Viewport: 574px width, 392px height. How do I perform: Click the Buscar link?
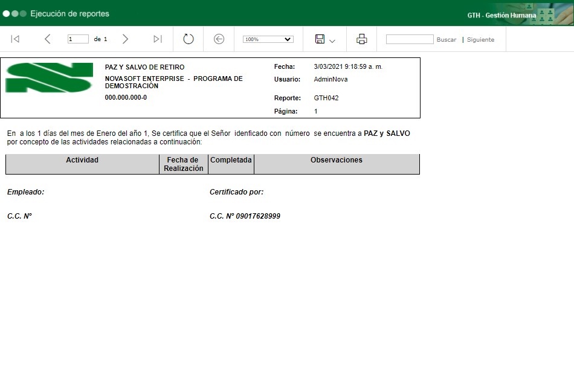[447, 40]
